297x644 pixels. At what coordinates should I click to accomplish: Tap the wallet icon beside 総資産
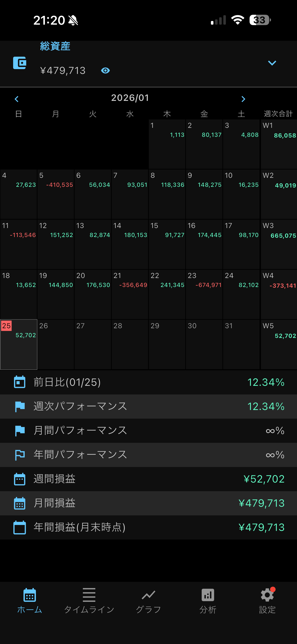click(x=20, y=63)
